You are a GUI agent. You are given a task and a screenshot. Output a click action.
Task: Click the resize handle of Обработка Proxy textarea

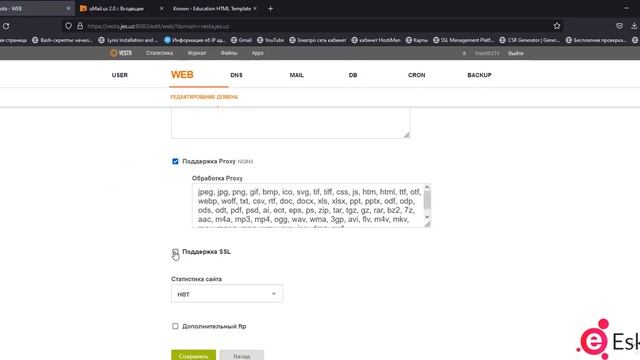[x=427, y=224]
